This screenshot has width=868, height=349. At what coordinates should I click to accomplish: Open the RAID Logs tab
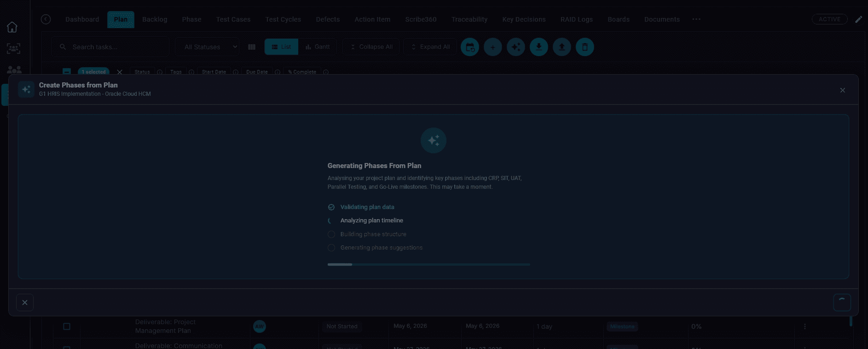pyautogui.click(x=577, y=19)
